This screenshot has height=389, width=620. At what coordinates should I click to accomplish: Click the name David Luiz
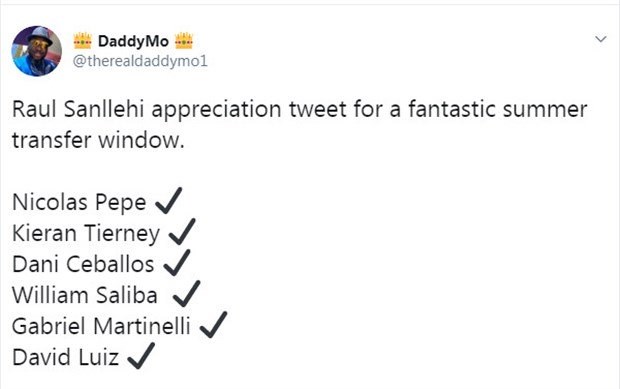pyautogui.click(x=66, y=357)
